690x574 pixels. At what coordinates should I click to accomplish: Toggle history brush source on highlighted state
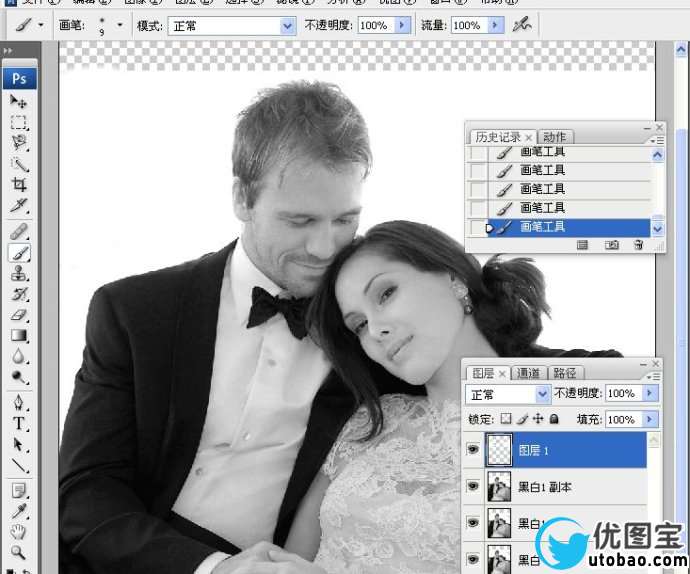coord(478,228)
